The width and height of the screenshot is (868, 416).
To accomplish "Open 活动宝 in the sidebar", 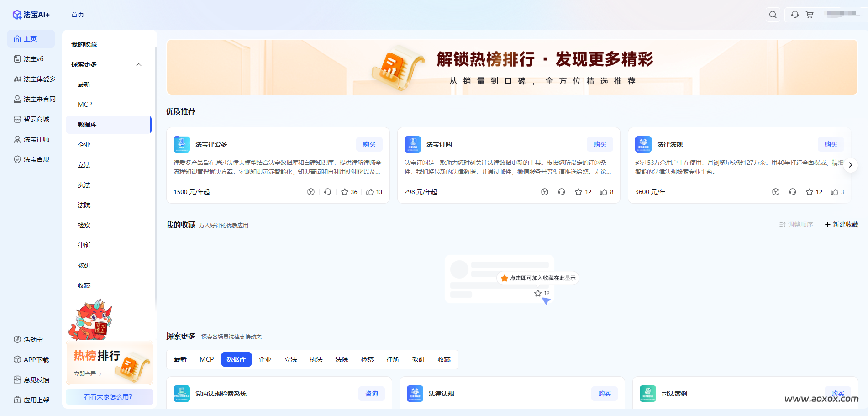I will coord(28,340).
